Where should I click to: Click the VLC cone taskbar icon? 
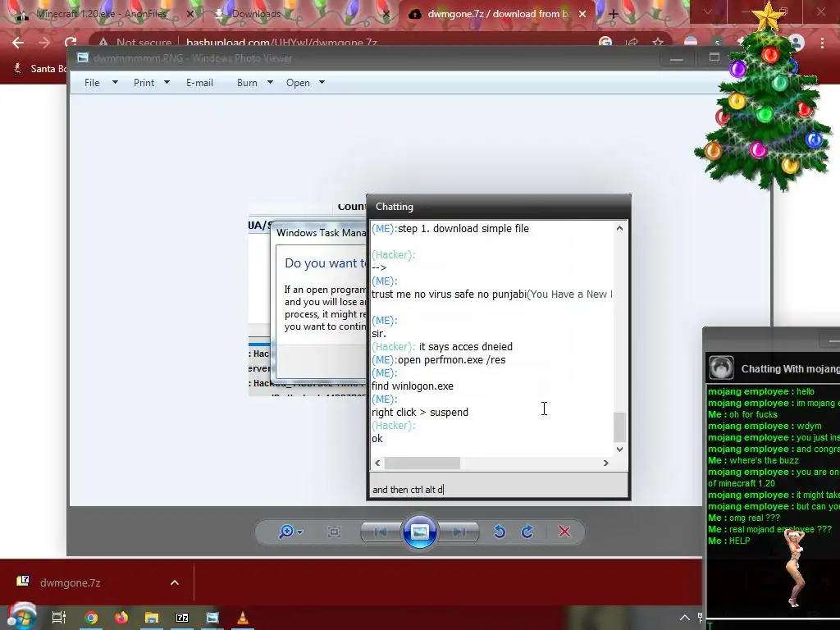pos(243,618)
